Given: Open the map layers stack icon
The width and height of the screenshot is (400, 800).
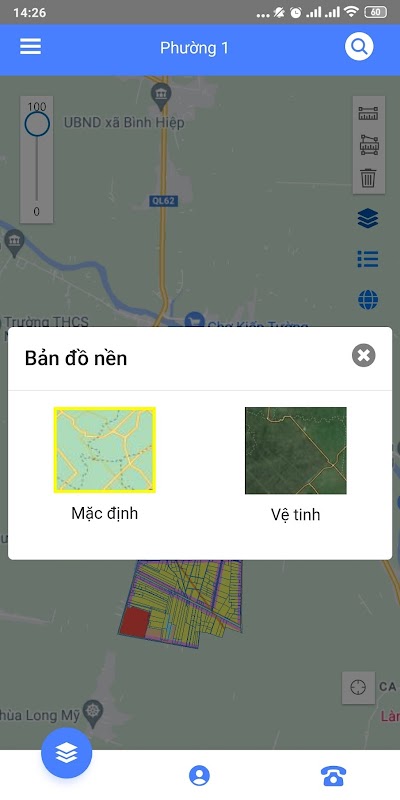Looking at the screenshot, I should (x=368, y=219).
